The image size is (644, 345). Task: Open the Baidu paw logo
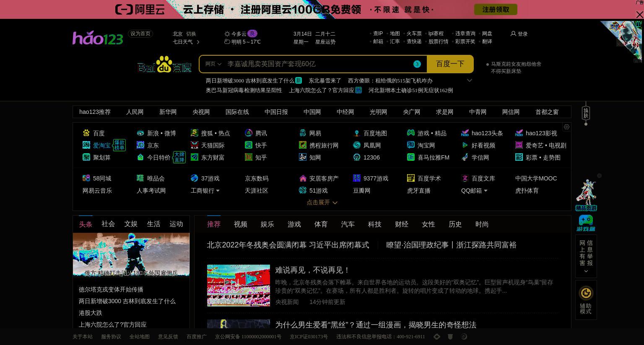pos(164,64)
